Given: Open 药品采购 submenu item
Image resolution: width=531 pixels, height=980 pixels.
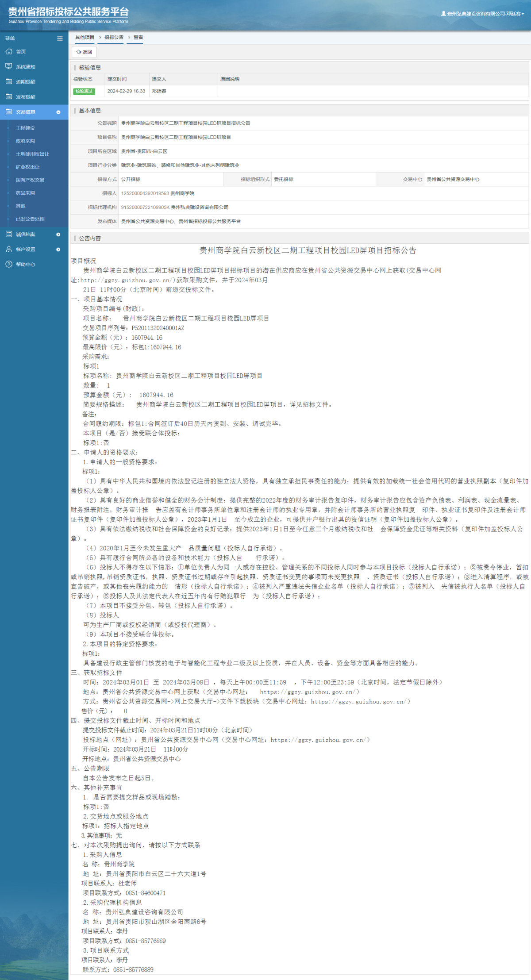Looking at the screenshot, I should 25,193.
